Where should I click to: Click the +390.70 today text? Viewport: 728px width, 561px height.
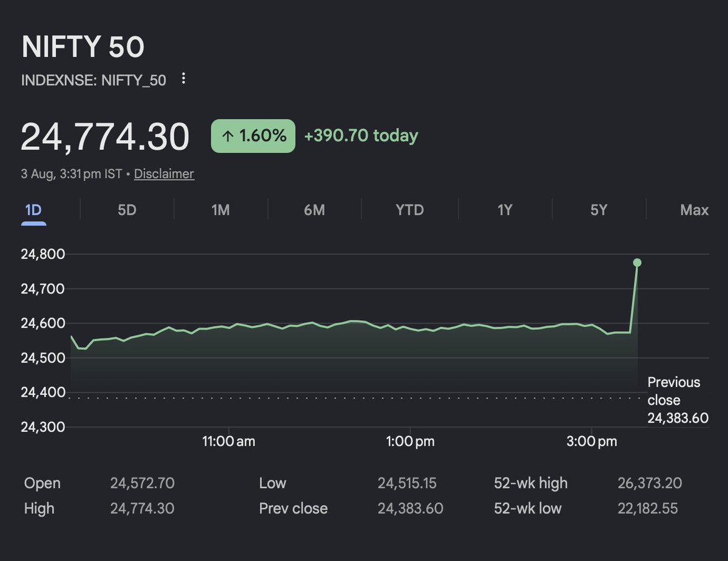coord(361,136)
